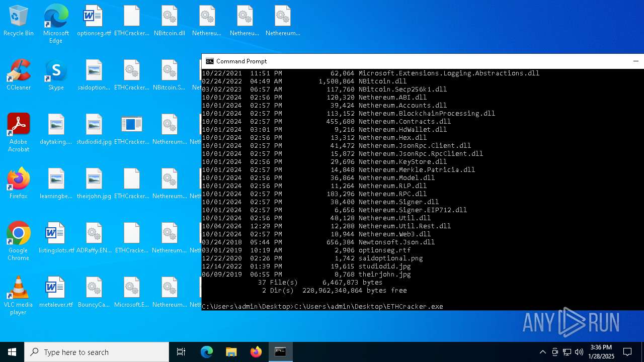Select studiodid.jpg file on desktop
Viewport: 644px width, 362px height.
(x=94, y=130)
